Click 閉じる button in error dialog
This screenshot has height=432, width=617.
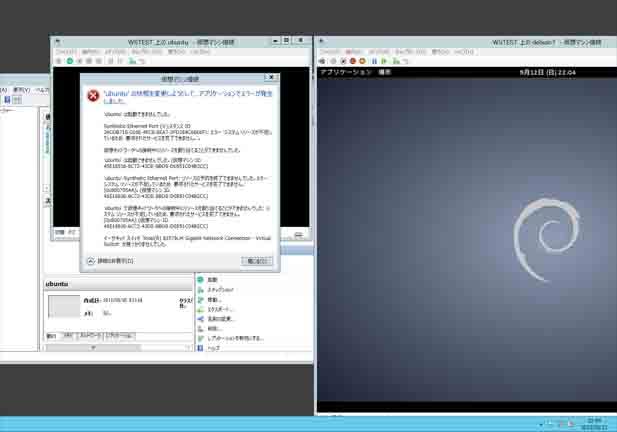[x=256, y=261]
